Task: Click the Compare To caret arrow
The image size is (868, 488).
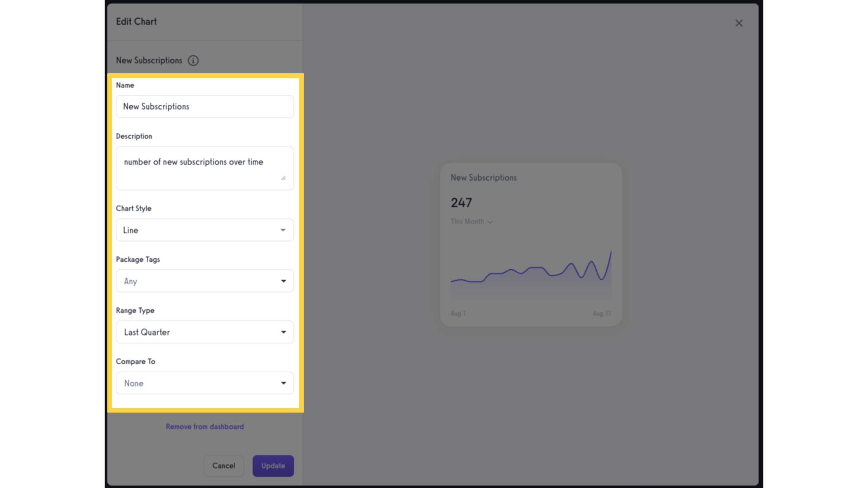Action: [283, 383]
